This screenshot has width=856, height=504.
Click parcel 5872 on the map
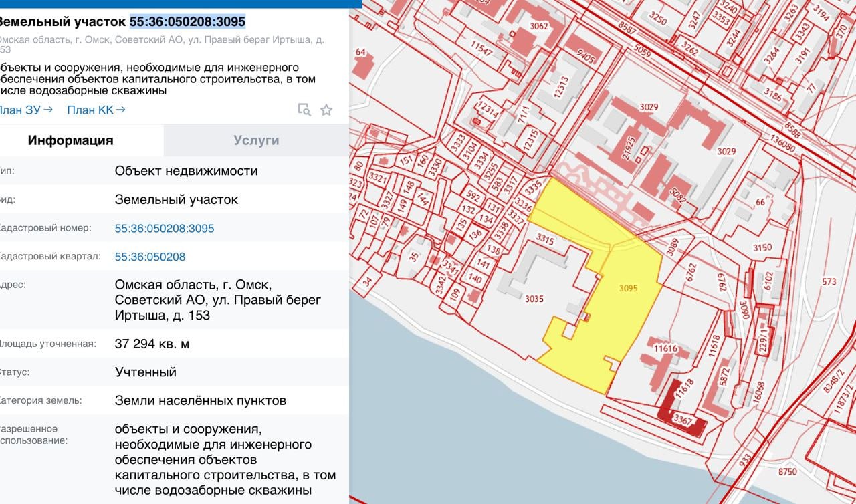pyautogui.click(x=723, y=380)
